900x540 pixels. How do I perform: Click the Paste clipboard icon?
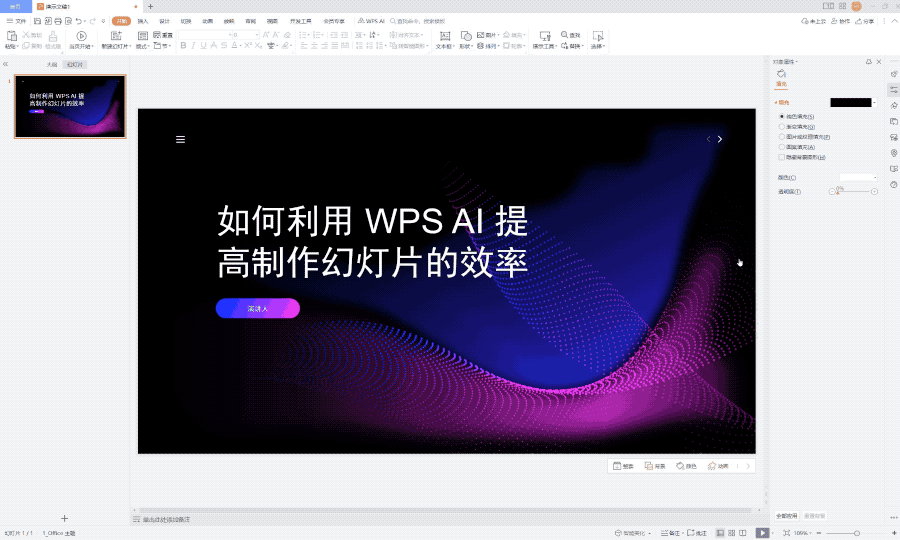tap(11, 36)
